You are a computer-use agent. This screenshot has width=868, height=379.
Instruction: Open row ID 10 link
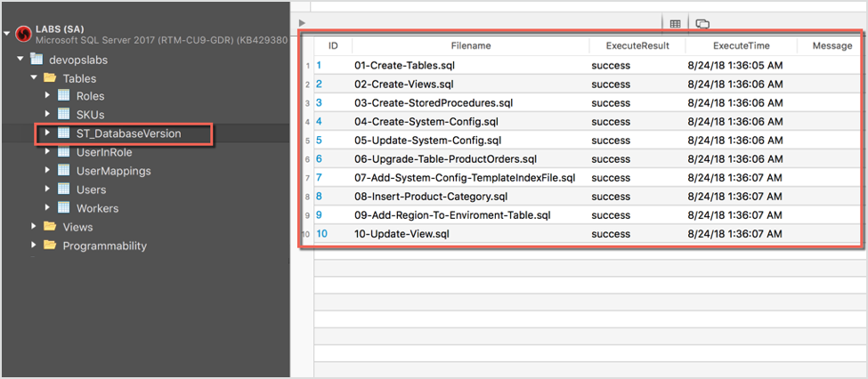(x=322, y=234)
